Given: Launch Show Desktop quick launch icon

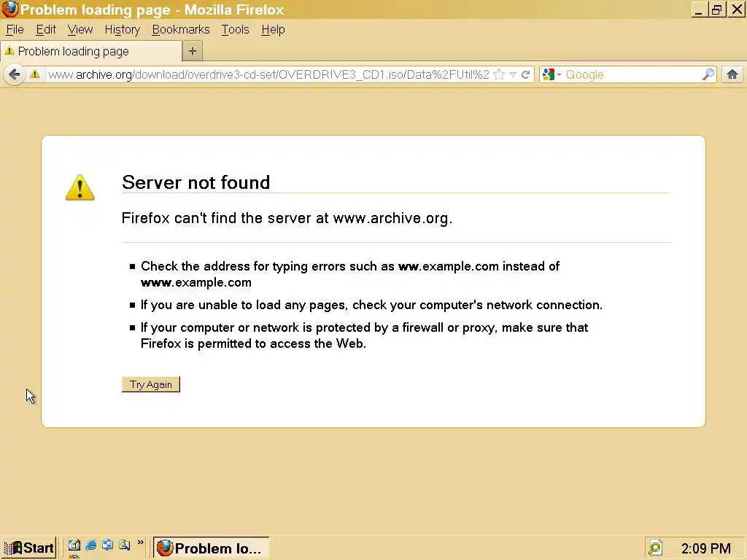Looking at the screenshot, I should 74,545.
